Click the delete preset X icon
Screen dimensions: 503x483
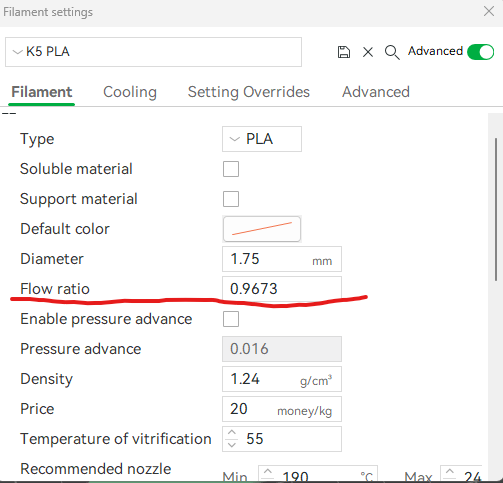click(x=368, y=52)
